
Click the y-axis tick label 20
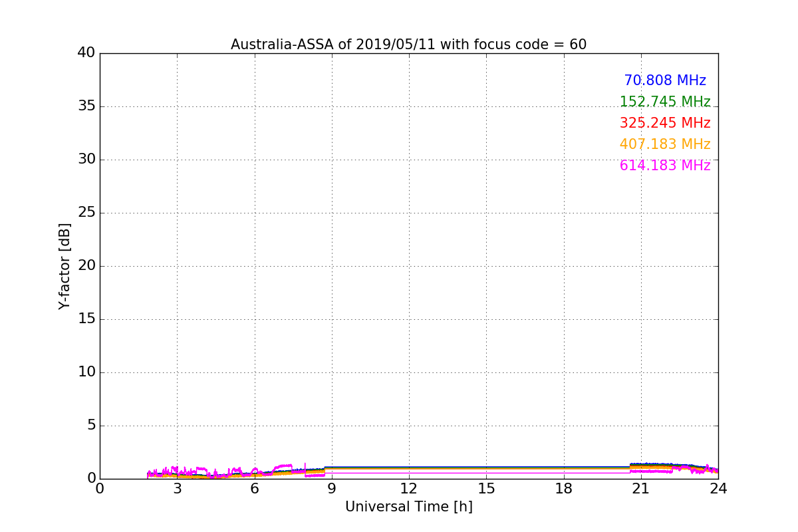coord(86,266)
